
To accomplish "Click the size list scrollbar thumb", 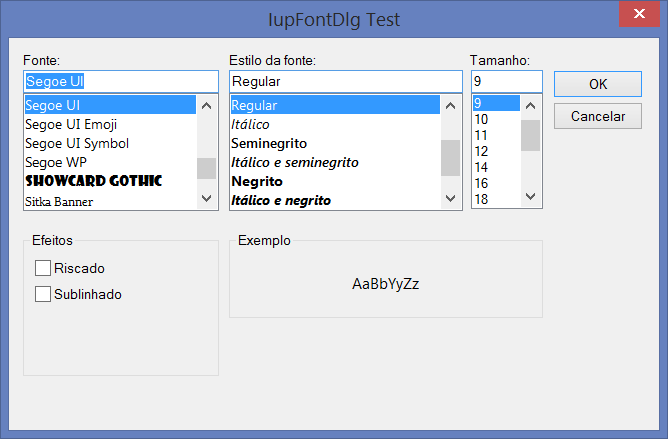I will (530, 136).
